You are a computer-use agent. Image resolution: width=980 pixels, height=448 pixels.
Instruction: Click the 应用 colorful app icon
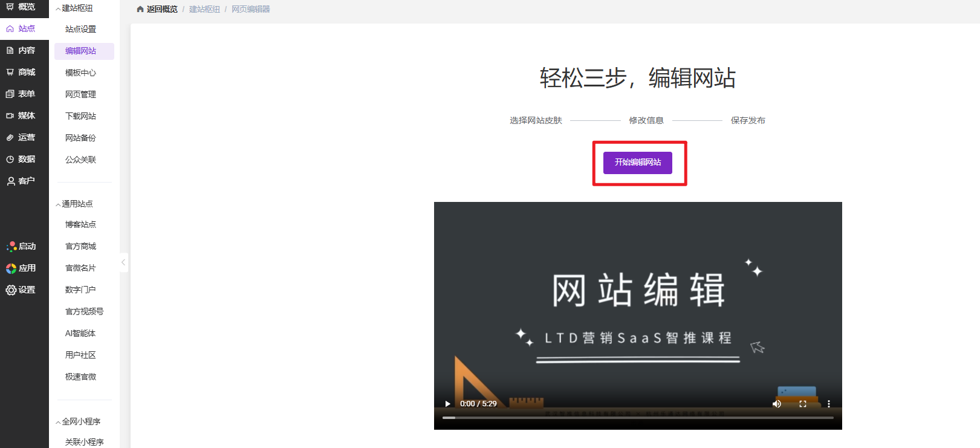point(11,268)
